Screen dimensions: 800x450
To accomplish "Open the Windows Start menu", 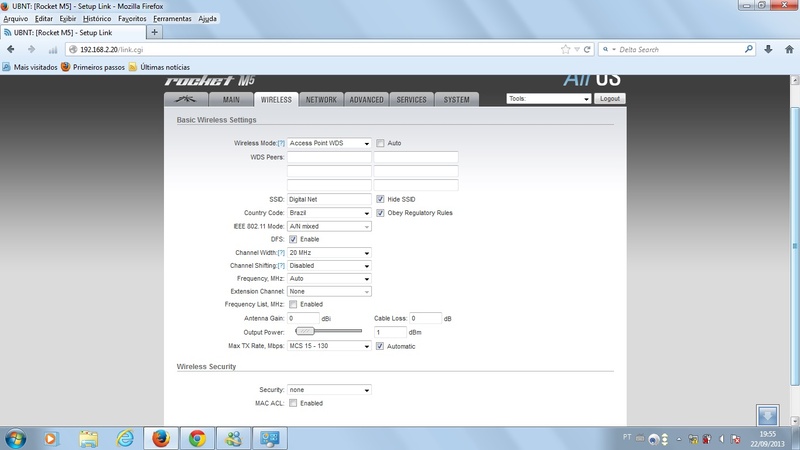I will 15,438.
